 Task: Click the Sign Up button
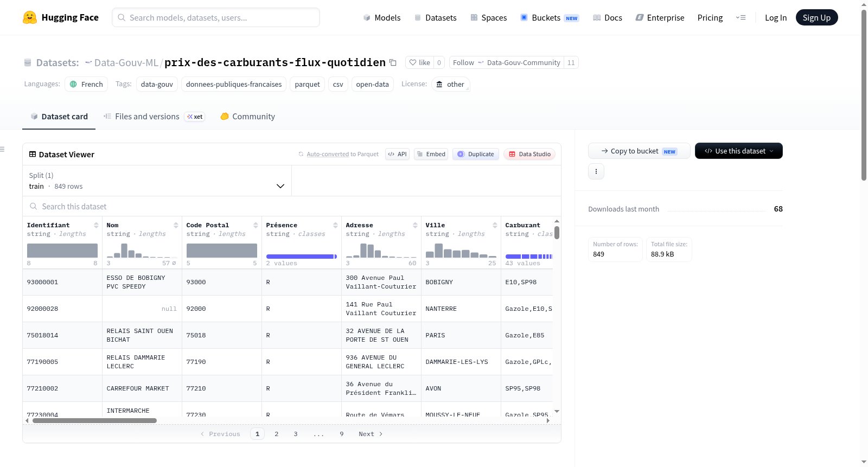tap(816, 17)
